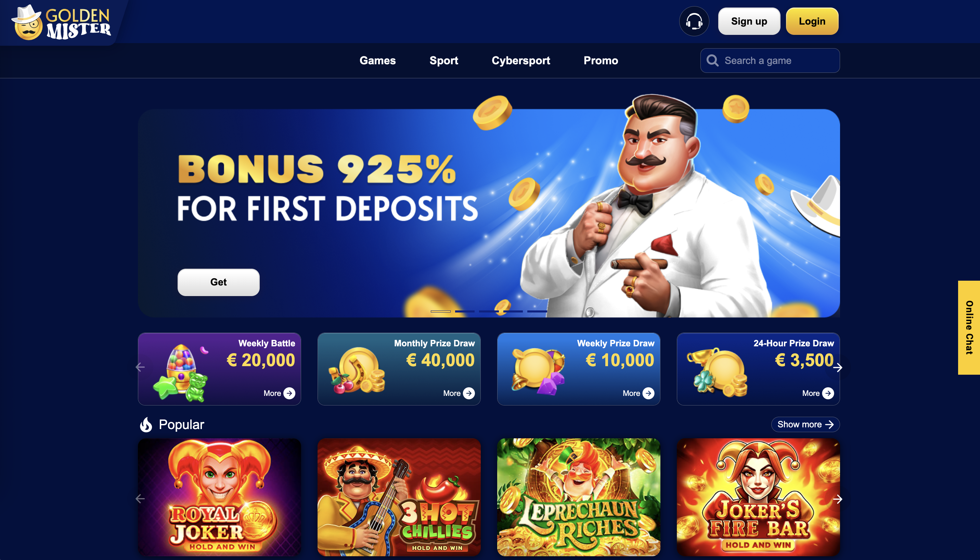Click the search magnifier icon
Image resolution: width=980 pixels, height=560 pixels.
(x=712, y=61)
